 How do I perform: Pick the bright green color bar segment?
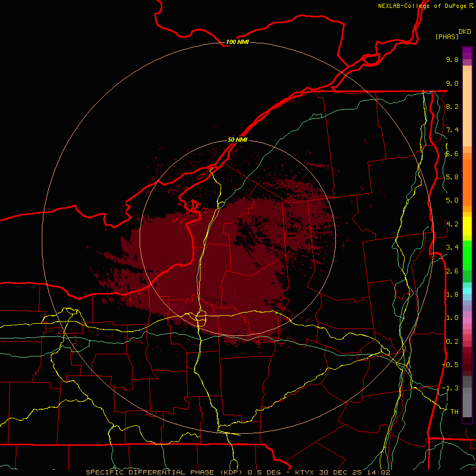(x=467, y=255)
